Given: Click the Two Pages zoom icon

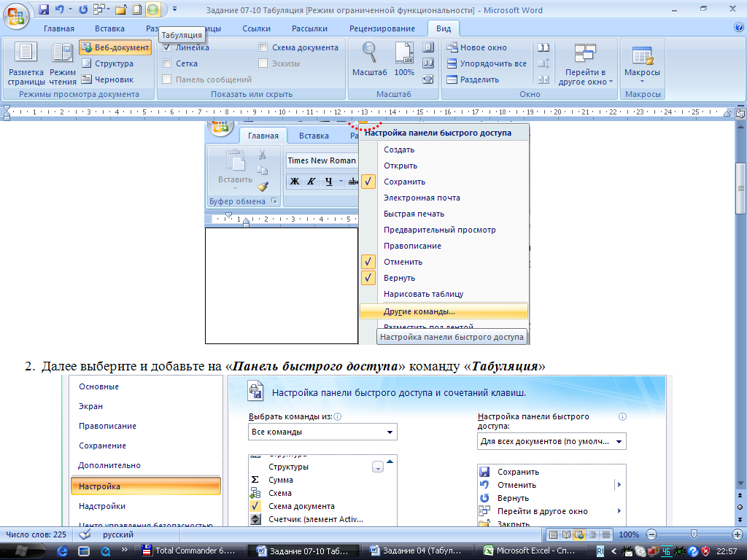Looking at the screenshot, I should tap(427, 63).
